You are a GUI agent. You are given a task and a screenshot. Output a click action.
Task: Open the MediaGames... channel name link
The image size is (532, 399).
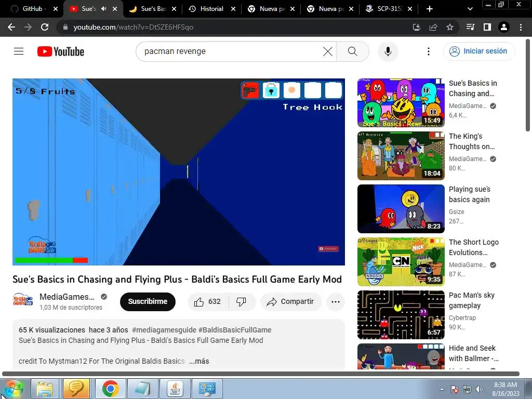click(67, 297)
